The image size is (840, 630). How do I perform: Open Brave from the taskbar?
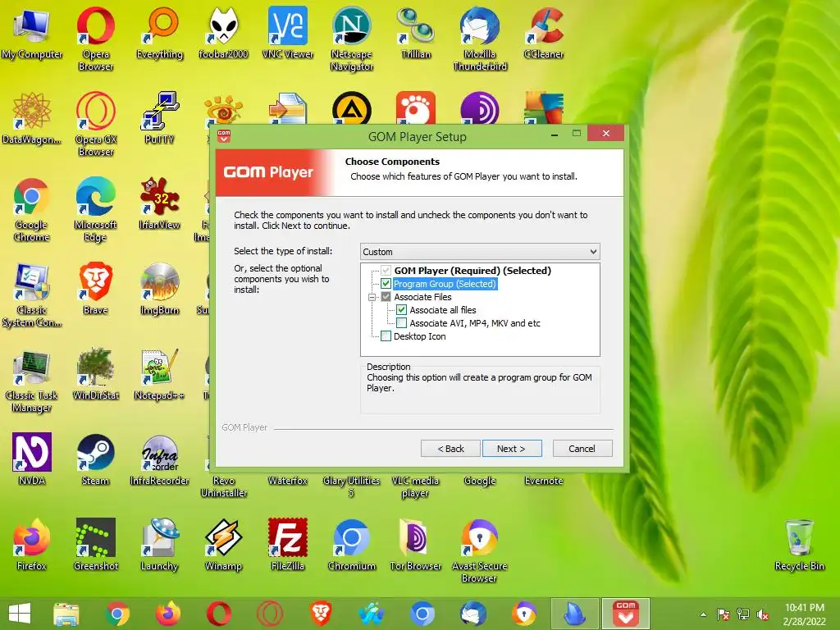point(321,614)
